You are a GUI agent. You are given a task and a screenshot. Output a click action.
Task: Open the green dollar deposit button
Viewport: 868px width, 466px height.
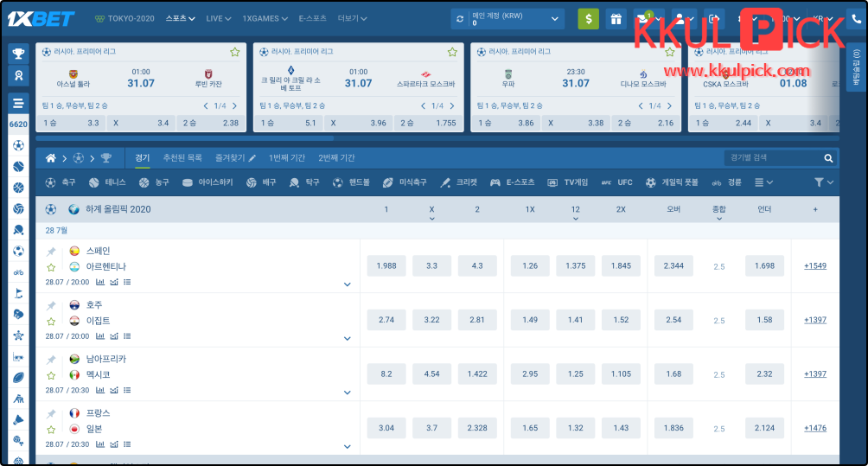point(589,19)
